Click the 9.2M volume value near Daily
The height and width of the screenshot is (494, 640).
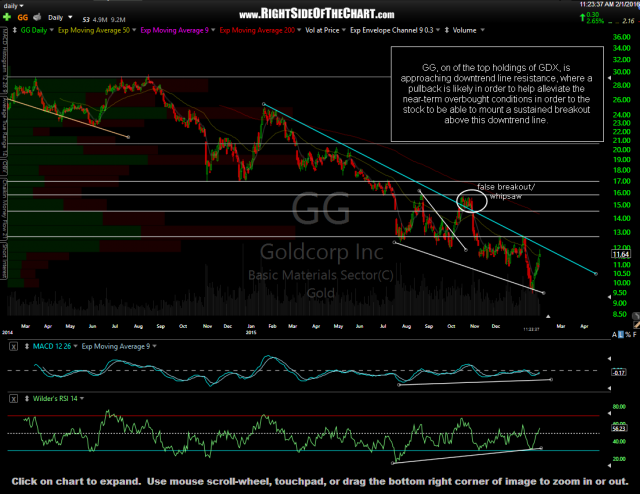[118, 20]
